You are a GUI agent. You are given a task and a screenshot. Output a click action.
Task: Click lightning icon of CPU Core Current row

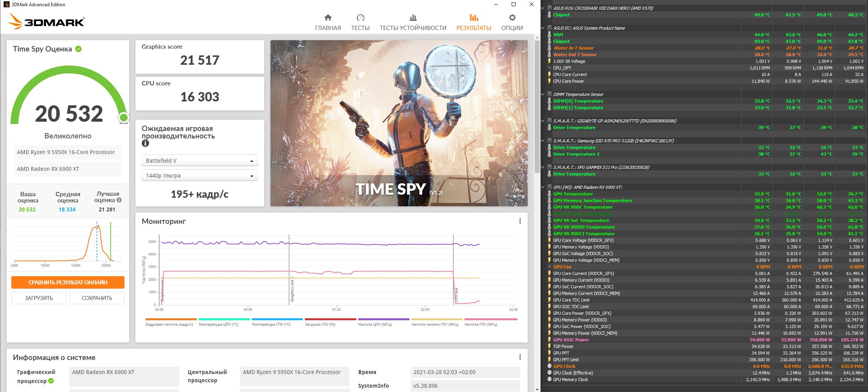pyautogui.click(x=549, y=74)
